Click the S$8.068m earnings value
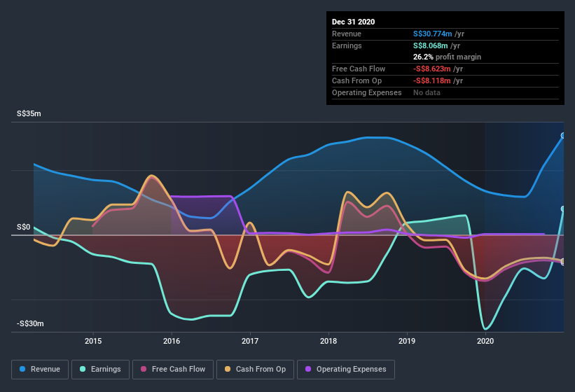 point(431,45)
